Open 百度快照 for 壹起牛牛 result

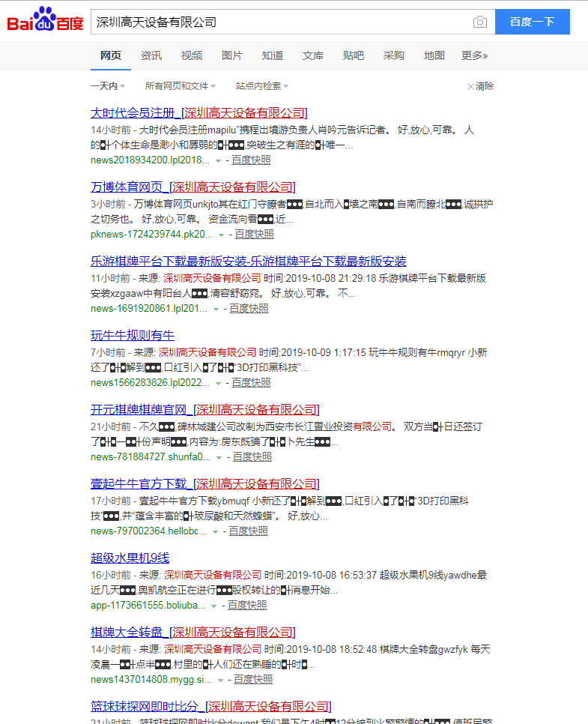248,531
